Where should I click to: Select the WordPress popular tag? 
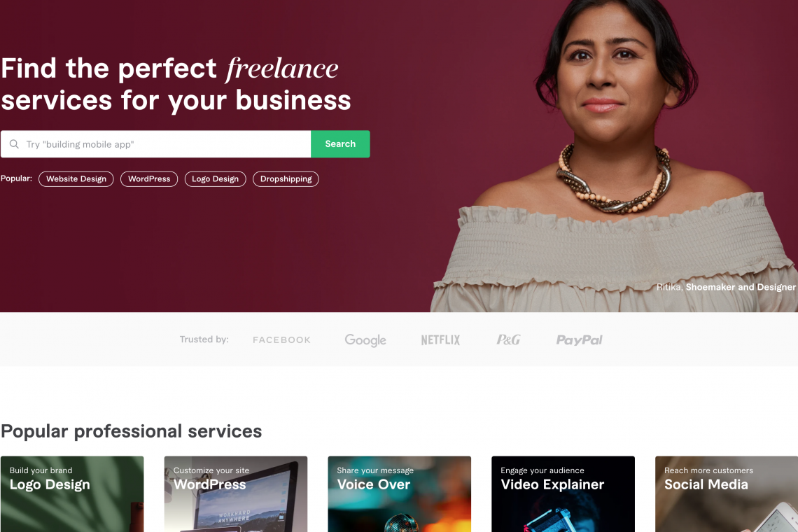pos(149,178)
